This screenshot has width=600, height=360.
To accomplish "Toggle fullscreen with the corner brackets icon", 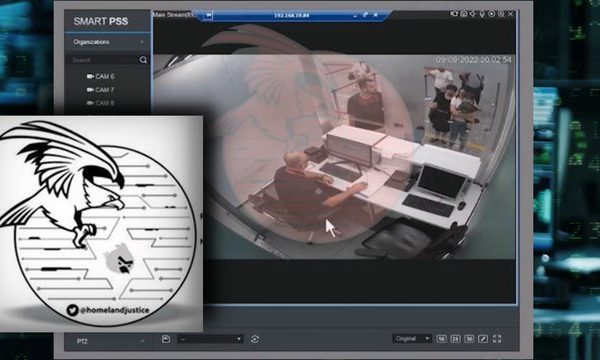I will (497, 339).
